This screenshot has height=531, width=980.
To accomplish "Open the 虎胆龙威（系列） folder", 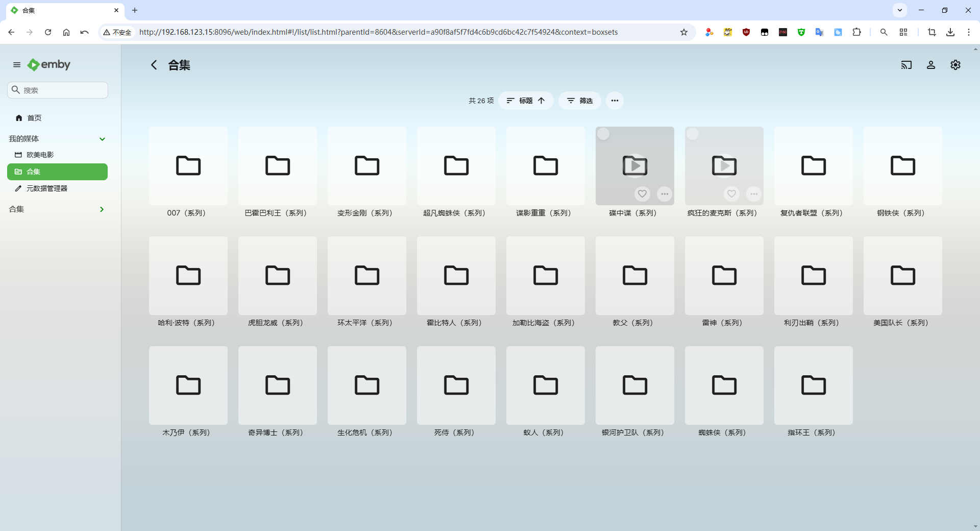I will click(x=278, y=276).
